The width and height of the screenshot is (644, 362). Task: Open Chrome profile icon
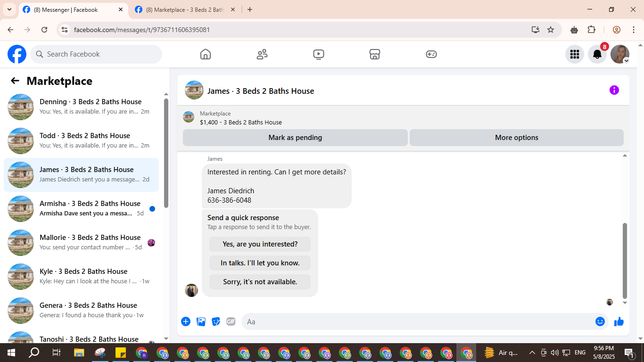click(x=617, y=30)
